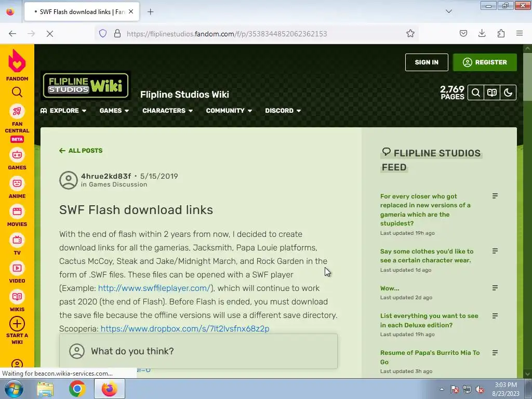Open the Windows Start menu
Screen dimensions: 532x399
pyautogui.click(x=14, y=389)
